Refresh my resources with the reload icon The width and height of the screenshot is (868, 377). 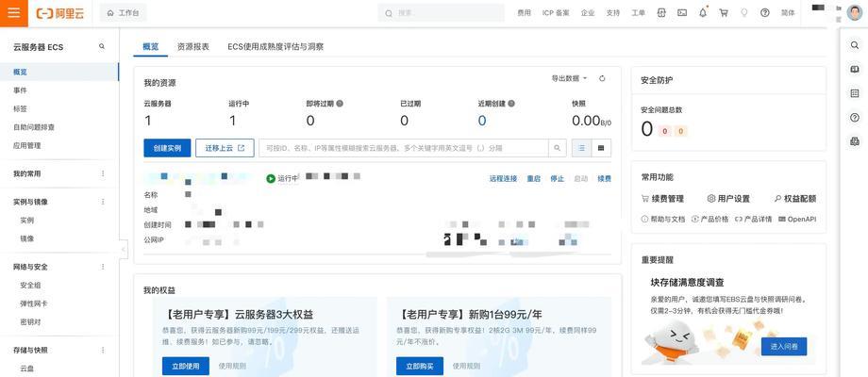tap(602, 78)
